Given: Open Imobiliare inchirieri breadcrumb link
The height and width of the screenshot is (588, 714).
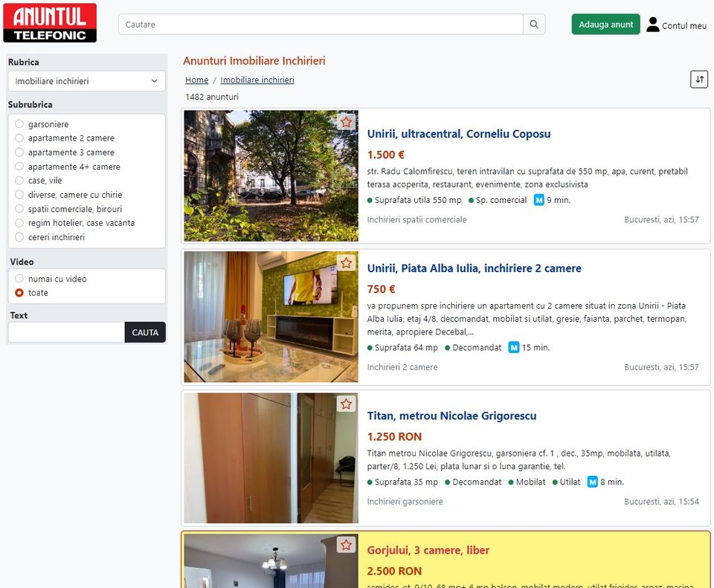Looking at the screenshot, I should (x=257, y=80).
